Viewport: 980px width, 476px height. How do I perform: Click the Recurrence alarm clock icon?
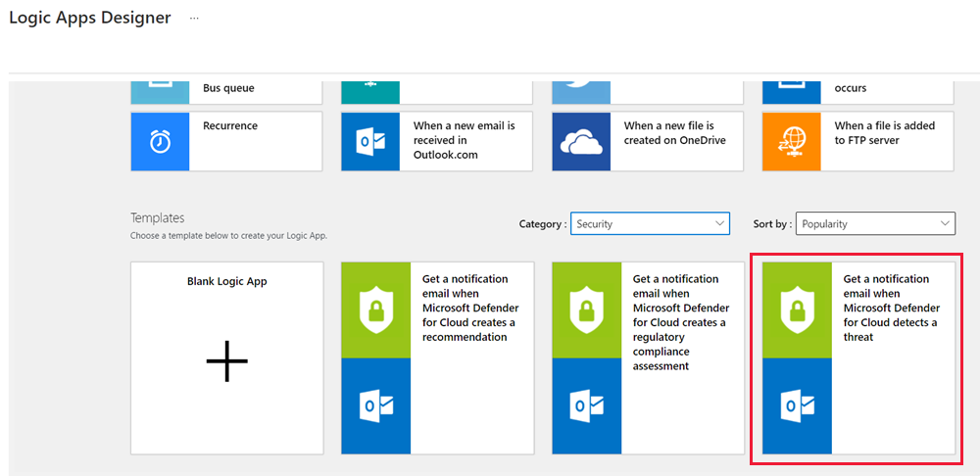(160, 141)
